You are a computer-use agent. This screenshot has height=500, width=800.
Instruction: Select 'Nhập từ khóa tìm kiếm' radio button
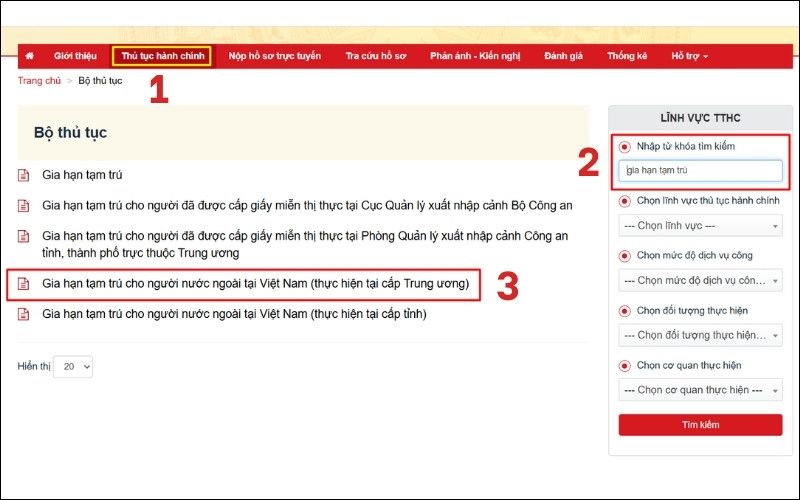pos(625,146)
